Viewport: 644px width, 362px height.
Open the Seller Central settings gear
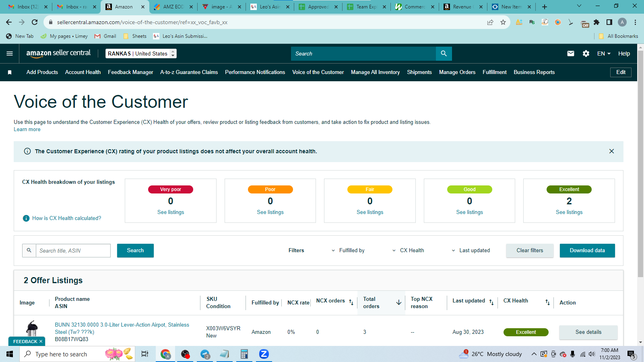point(586,53)
